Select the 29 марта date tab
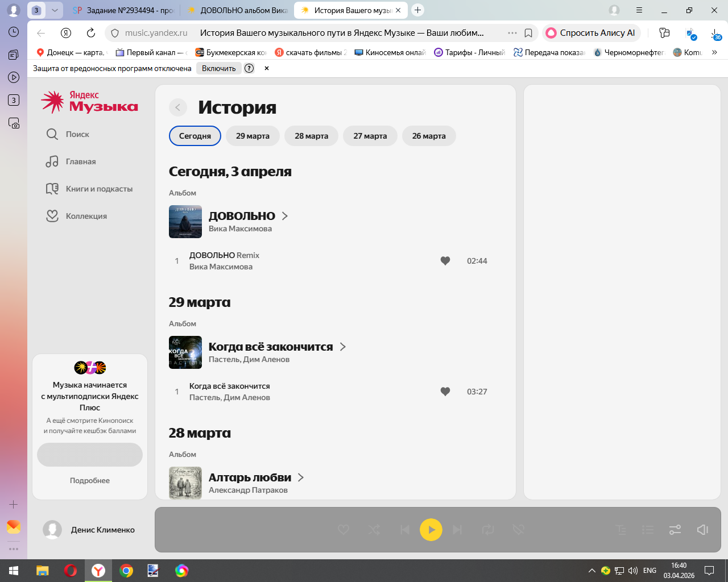 253,136
